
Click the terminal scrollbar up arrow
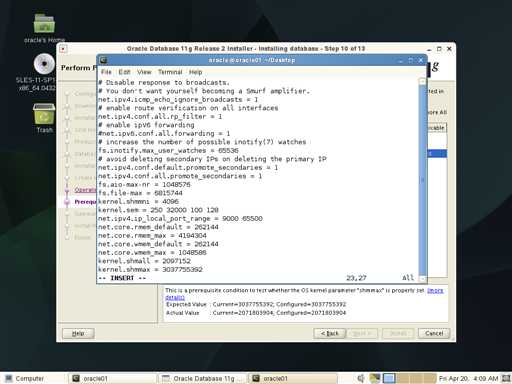coord(422,81)
